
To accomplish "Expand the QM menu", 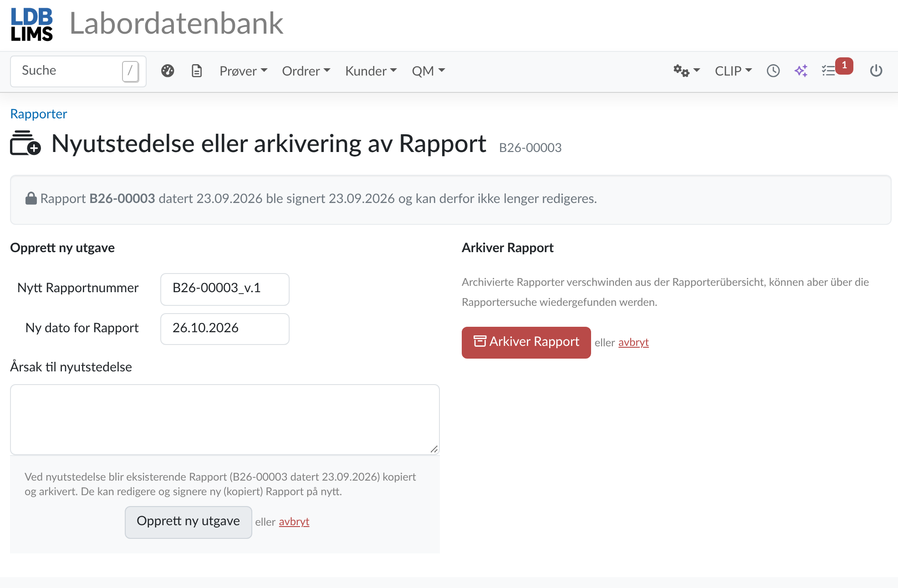I will [429, 71].
